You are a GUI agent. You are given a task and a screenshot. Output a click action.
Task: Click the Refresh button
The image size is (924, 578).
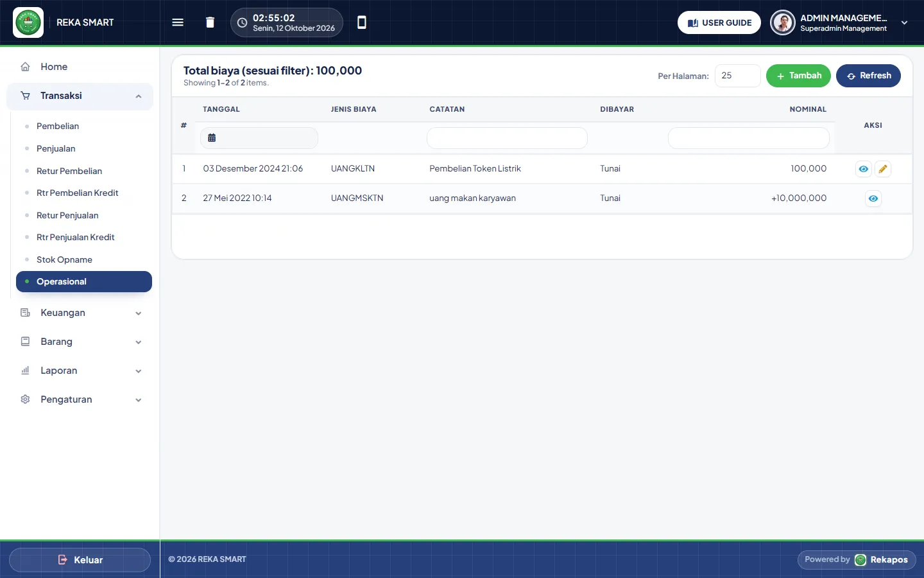tap(868, 76)
